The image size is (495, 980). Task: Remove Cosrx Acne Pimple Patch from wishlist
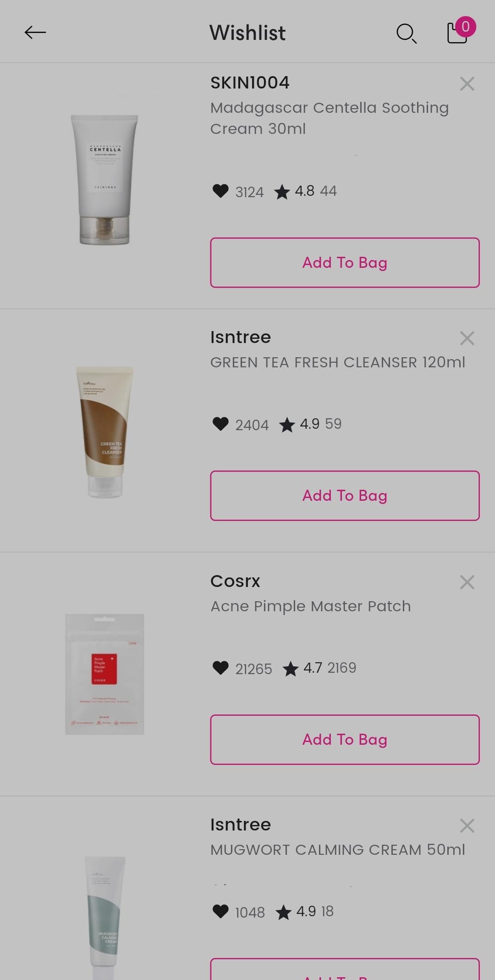[x=467, y=582]
